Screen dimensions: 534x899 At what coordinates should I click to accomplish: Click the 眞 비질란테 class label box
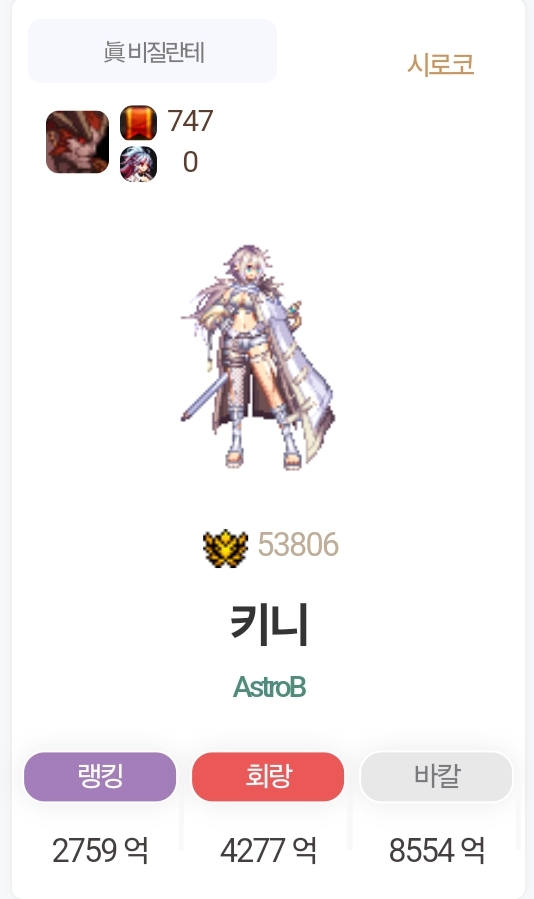(x=153, y=51)
